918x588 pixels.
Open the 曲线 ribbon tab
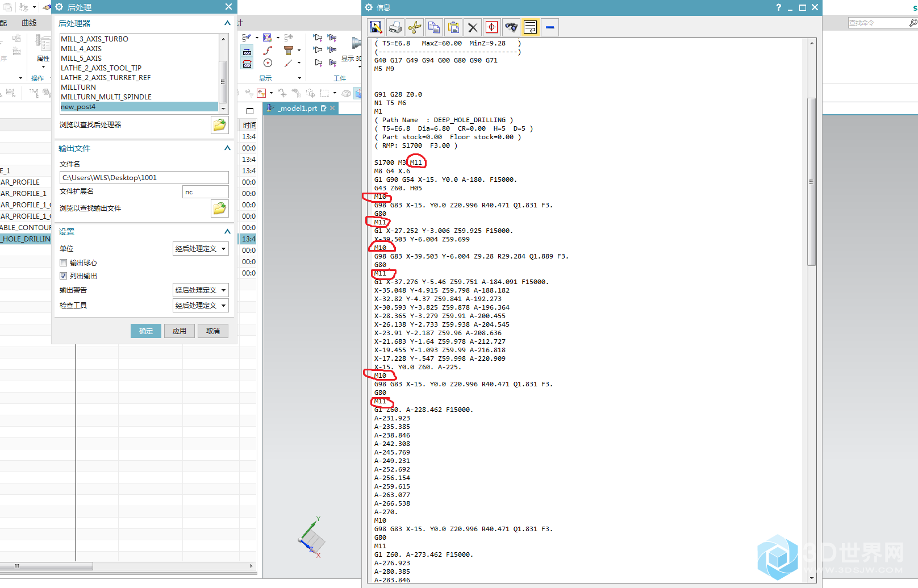[29, 23]
